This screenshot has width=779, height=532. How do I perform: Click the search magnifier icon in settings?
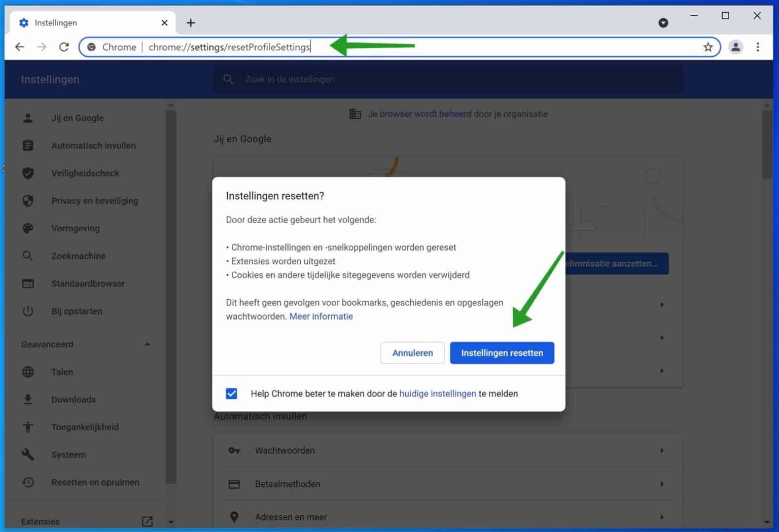coord(228,79)
